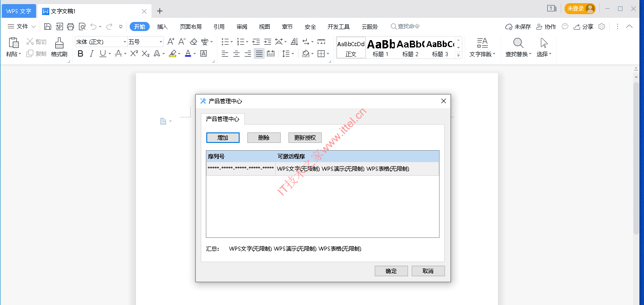644x305 pixels.
Task: Click the Undo arrow icon
Action: coord(93,26)
